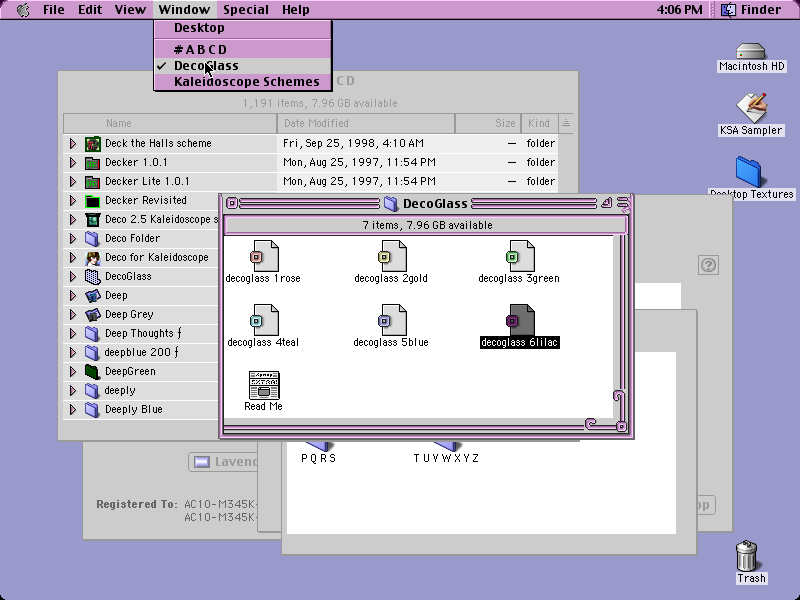Image resolution: width=800 pixels, height=600 pixels.
Task: Expand the Deco Folder disclosure triangle
Action: (73, 239)
